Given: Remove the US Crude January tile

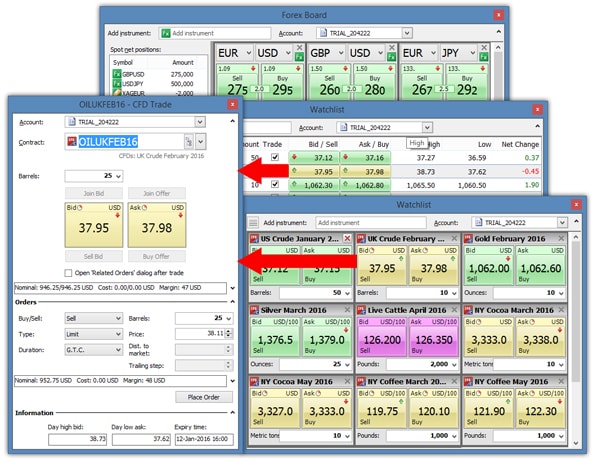Looking at the screenshot, I should [x=348, y=239].
